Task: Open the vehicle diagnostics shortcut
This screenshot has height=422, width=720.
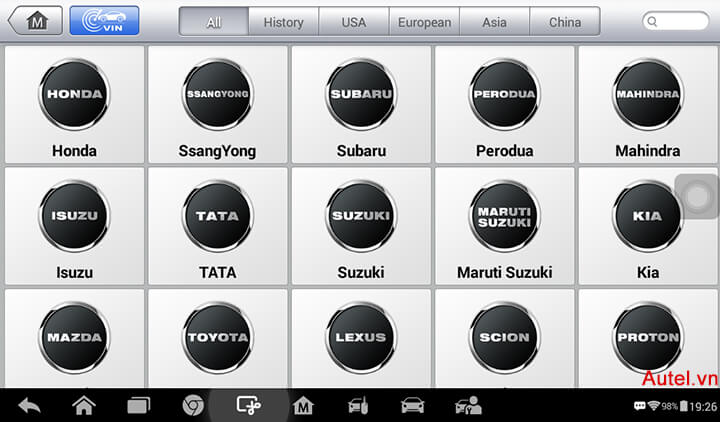Action: (412, 406)
